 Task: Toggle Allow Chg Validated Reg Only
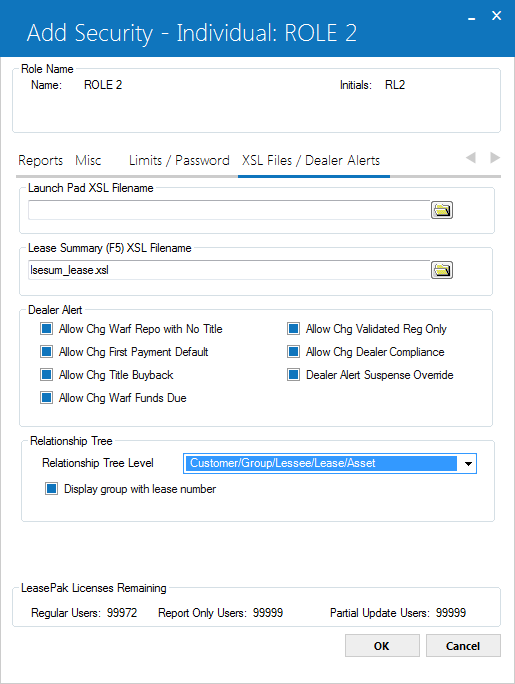tap(293, 328)
